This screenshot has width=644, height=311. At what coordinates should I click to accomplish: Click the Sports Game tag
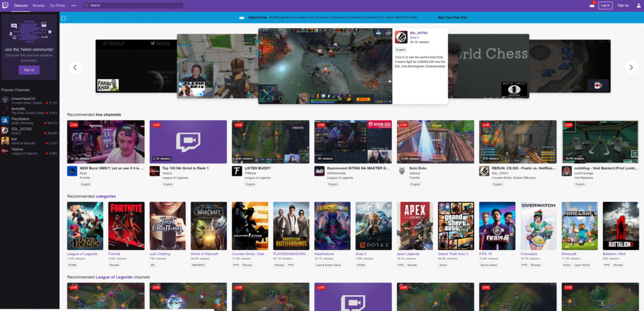489,265
